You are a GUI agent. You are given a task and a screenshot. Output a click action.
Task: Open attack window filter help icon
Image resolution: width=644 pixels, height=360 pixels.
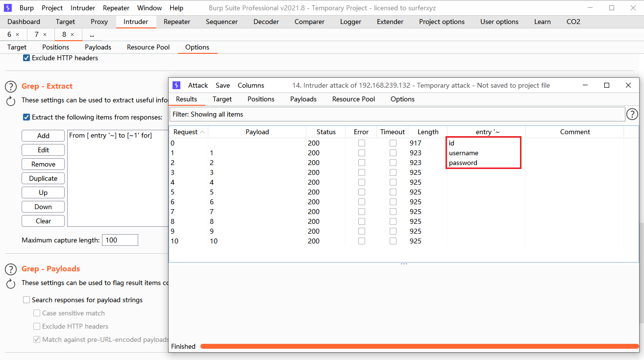632,114
